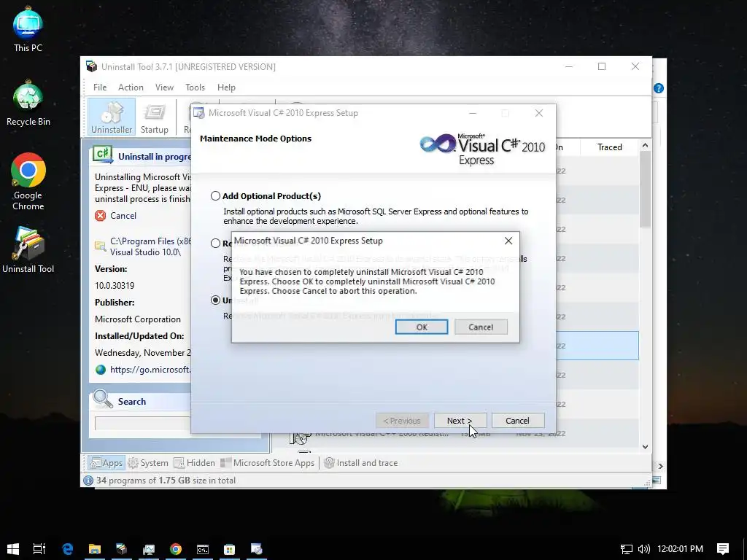
Task: Open Tools menu in Uninstall Tool
Action: point(195,87)
